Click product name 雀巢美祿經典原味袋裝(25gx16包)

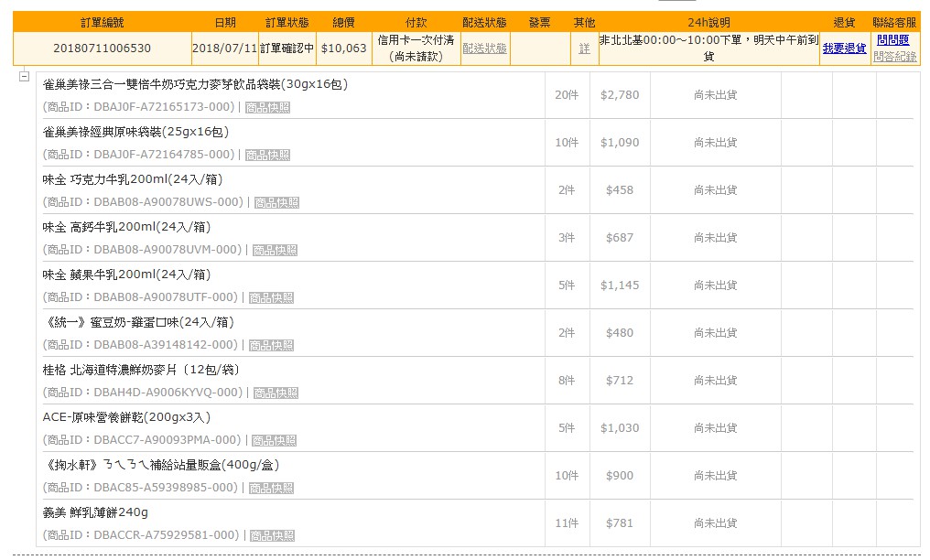[x=135, y=132]
